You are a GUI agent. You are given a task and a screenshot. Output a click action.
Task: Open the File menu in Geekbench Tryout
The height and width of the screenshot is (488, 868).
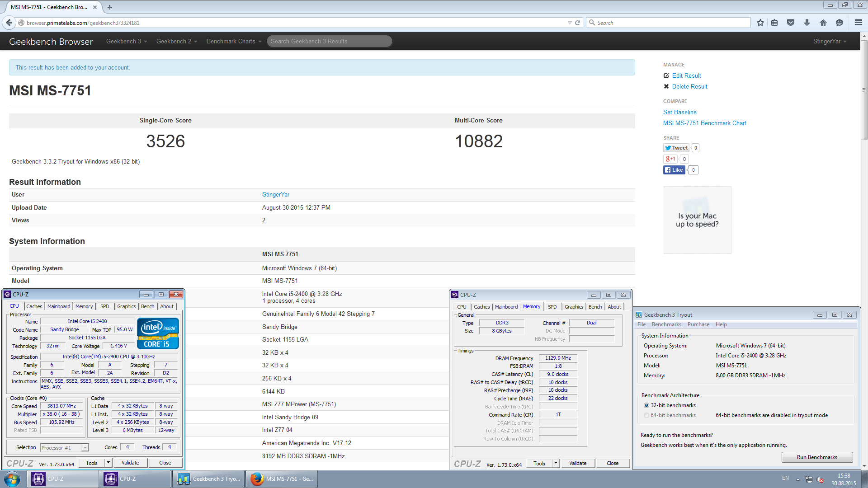pyautogui.click(x=642, y=324)
